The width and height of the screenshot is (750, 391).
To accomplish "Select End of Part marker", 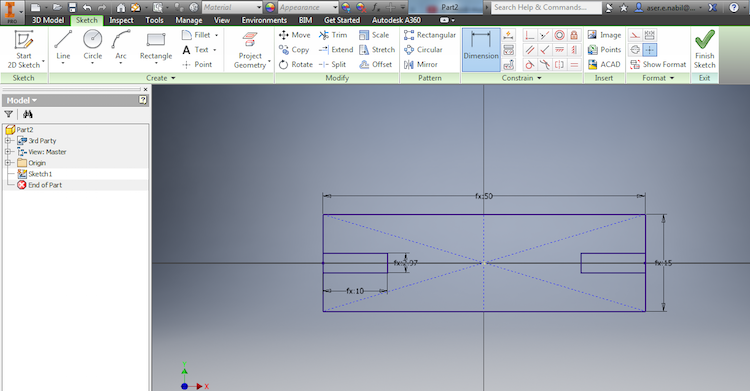I will tap(39, 185).
